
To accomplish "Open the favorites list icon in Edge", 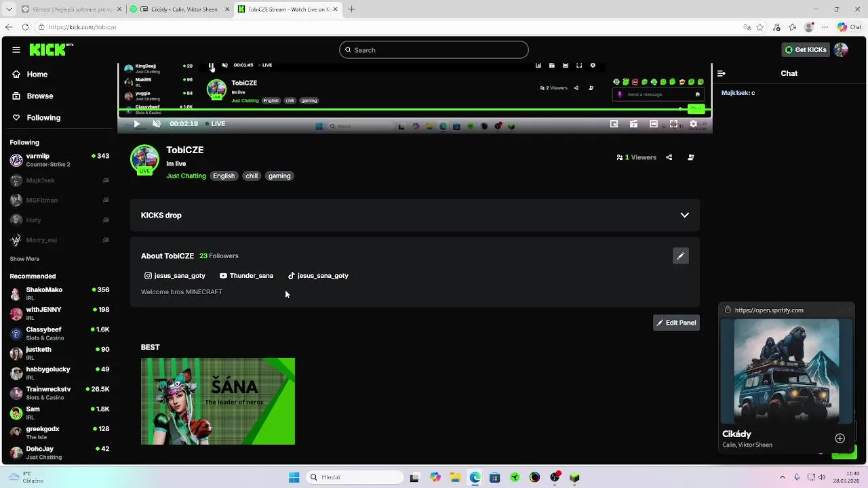I will click(x=792, y=27).
